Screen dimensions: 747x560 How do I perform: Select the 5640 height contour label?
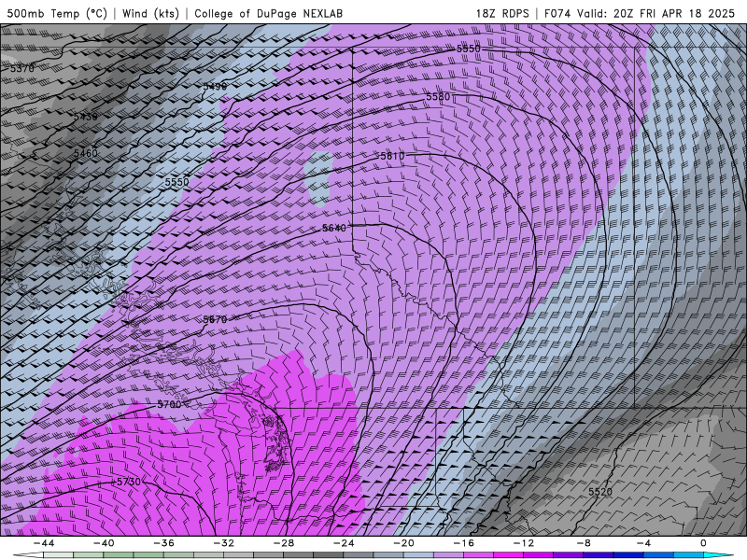[x=334, y=229]
